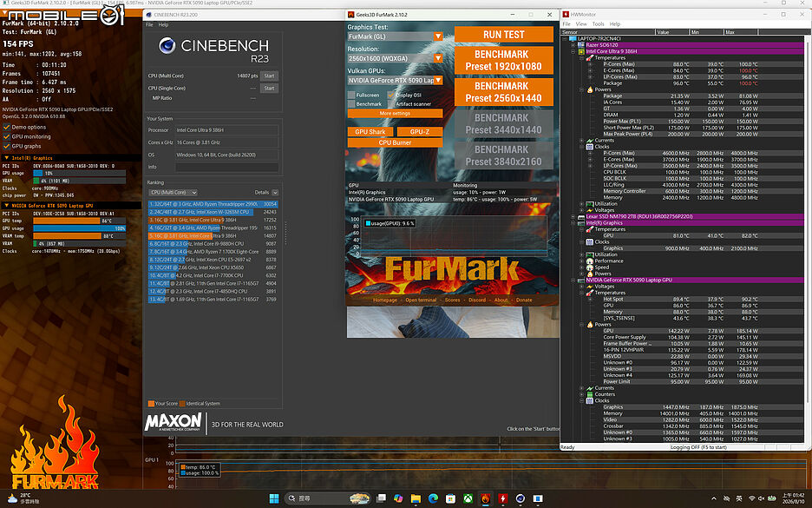Viewport: 812px width, 508px height.
Task: Start Cinebench CPU (Single Core) test
Action: [x=269, y=88]
